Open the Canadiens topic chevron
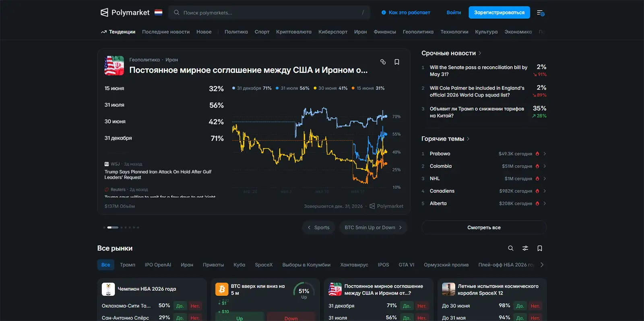Viewport: 644px width, 321px height. [x=545, y=191]
